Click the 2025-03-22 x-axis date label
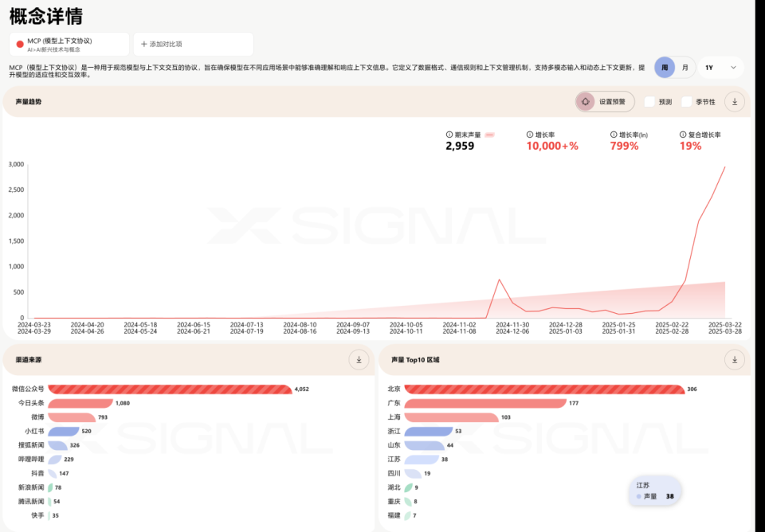Image resolution: width=765 pixels, height=532 pixels. click(725, 325)
